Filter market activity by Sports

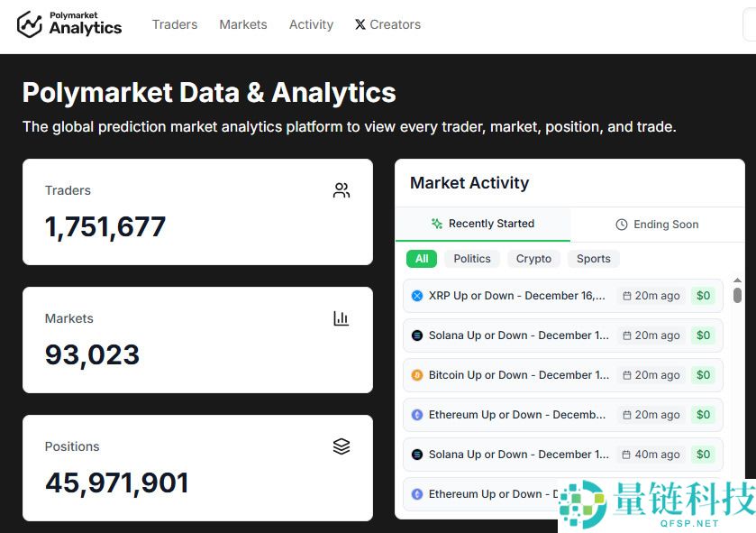pyautogui.click(x=594, y=259)
